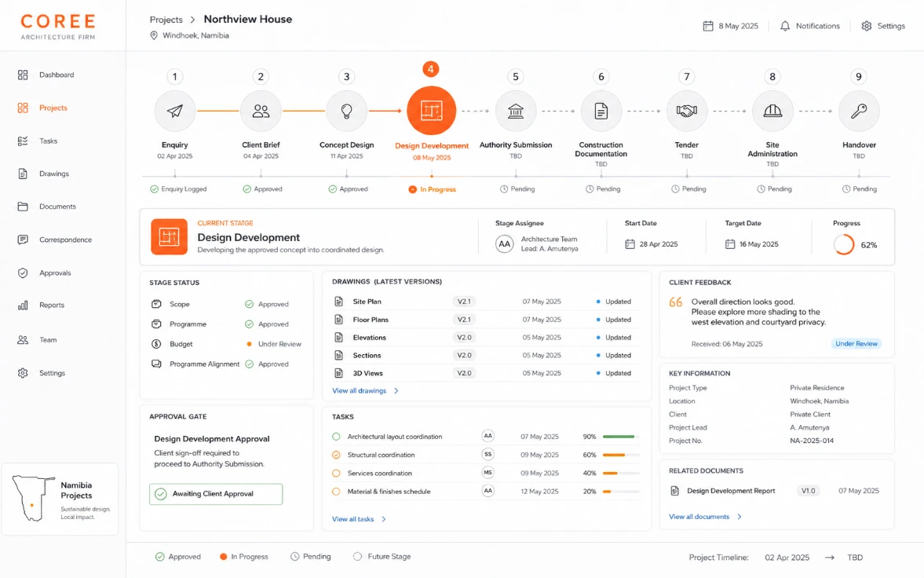Viewport: 924px width, 578px height.
Task: Click the 62% circular progress indicator
Action: pyautogui.click(x=844, y=244)
